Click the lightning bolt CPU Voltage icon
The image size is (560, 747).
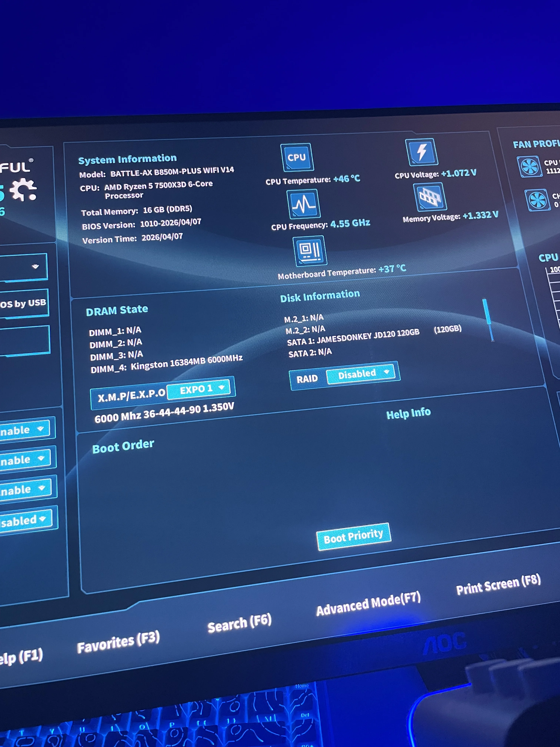pyautogui.click(x=422, y=152)
